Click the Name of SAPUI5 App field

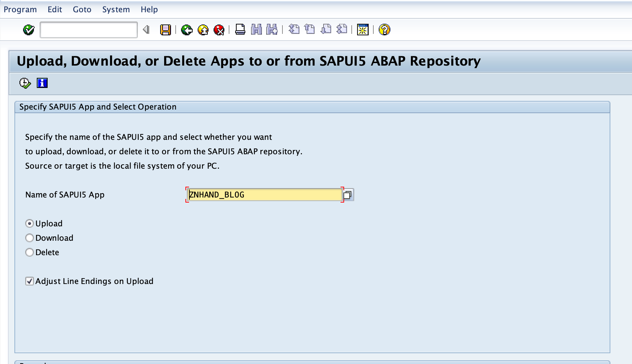(x=265, y=195)
